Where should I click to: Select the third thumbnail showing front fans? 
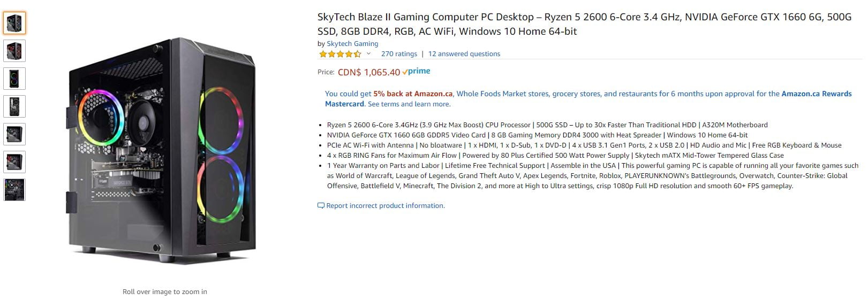coord(14,79)
